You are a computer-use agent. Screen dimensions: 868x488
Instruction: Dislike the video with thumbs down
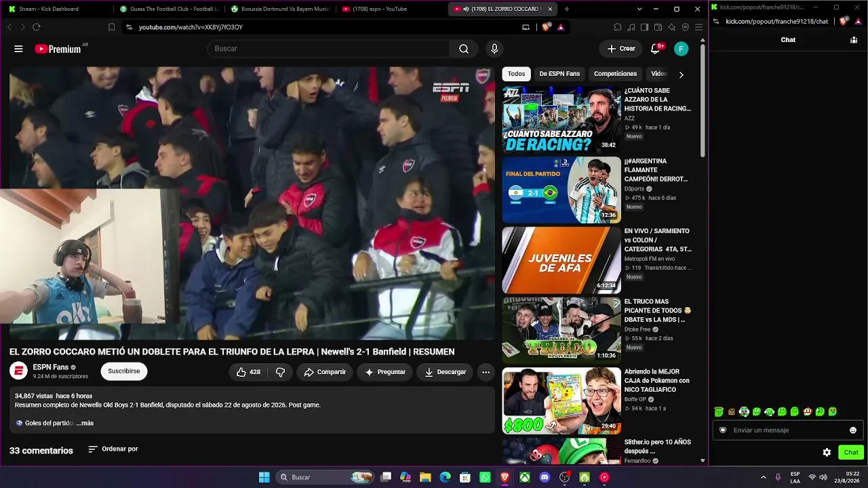pyautogui.click(x=280, y=372)
